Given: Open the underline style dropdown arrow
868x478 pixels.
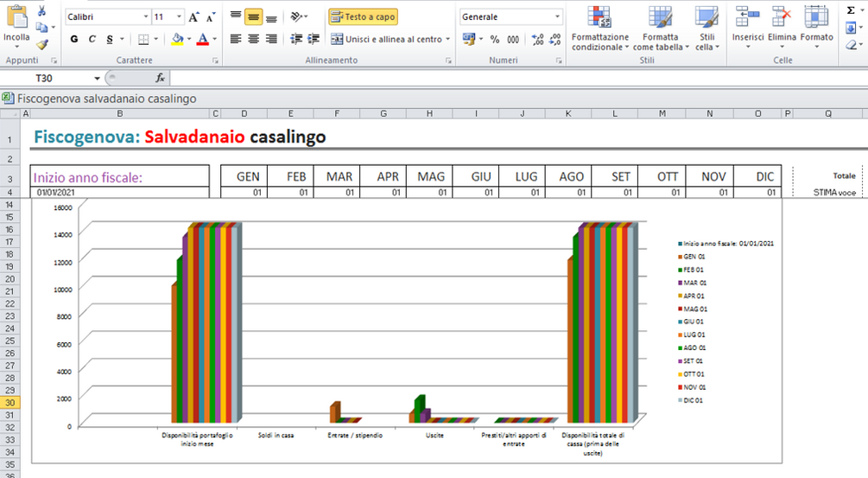Looking at the screenshot, I should pyautogui.click(x=122, y=39).
